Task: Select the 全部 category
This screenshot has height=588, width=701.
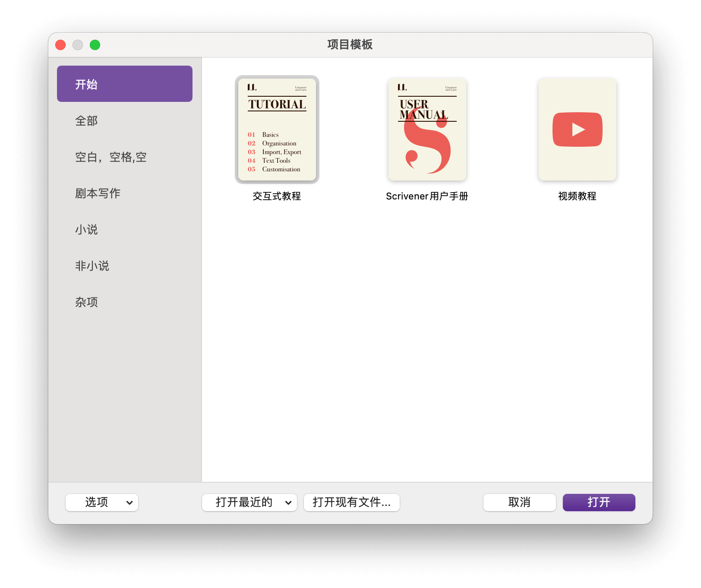Action: coord(125,120)
